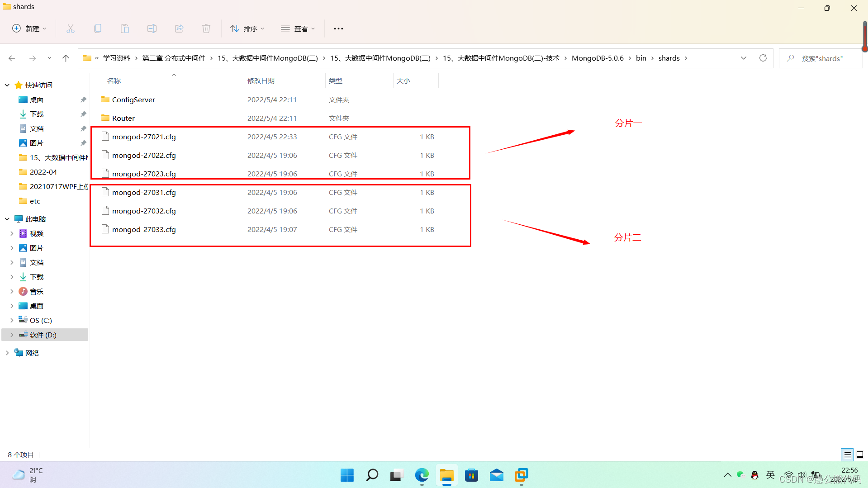868x488 pixels.
Task: Expand the 音乐 tree node
Action: pyautogui.click(x=12, y=291)
